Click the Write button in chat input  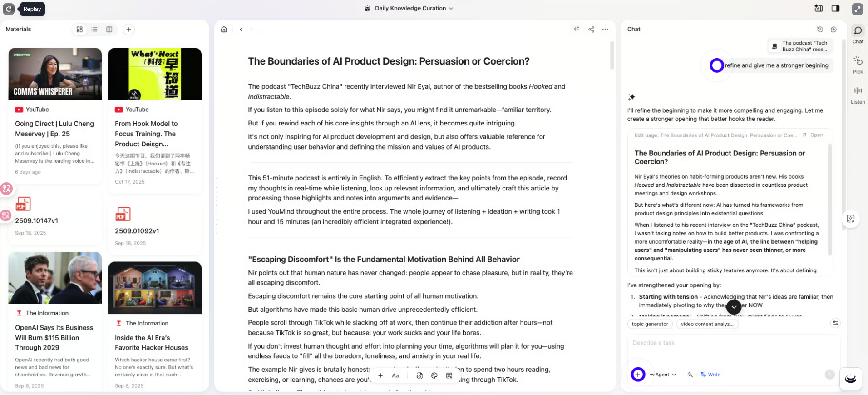710,375
